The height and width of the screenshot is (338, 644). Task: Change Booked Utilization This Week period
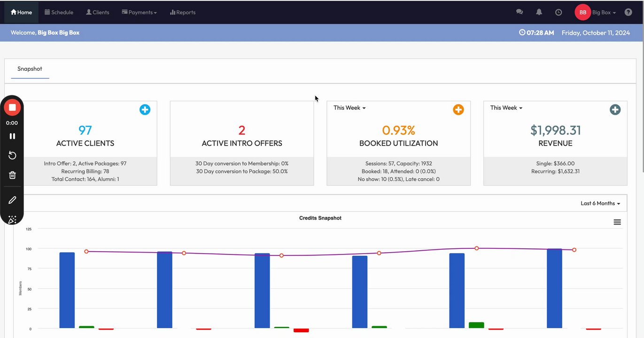tap(349, 108)
